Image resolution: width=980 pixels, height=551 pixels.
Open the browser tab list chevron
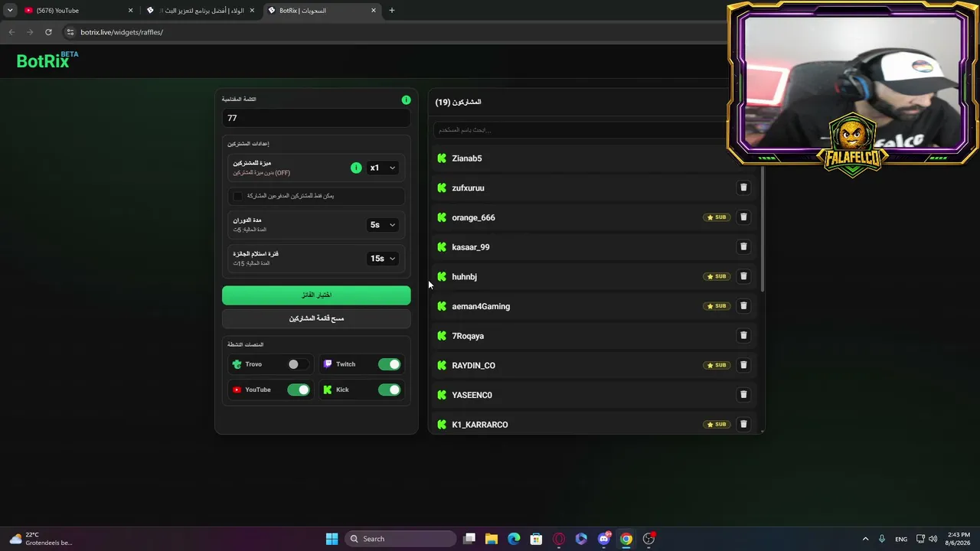click(x=10, y=11)
